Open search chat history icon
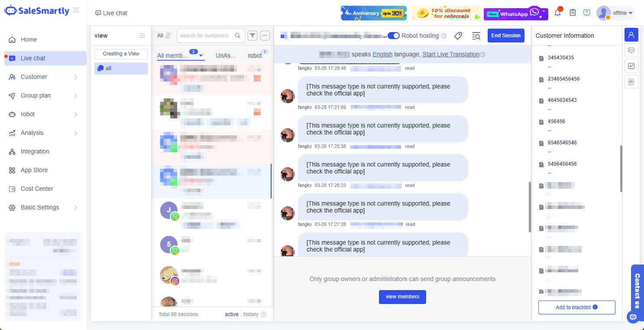 (476, 36)
